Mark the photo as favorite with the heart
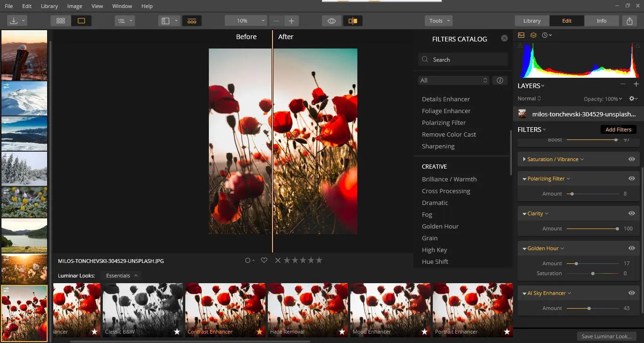 [x=264, y=261]
